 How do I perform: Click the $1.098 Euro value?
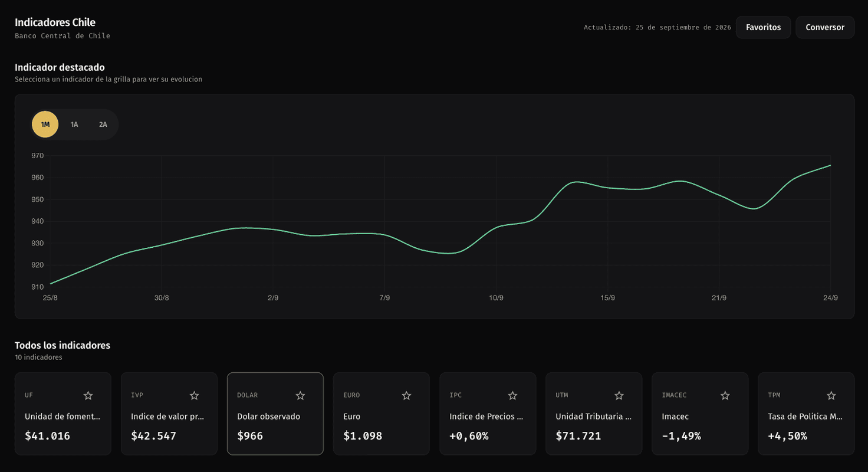coord(363,436)
